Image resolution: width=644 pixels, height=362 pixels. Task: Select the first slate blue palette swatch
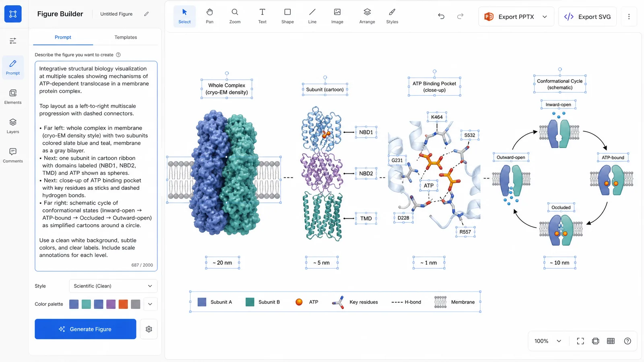tap(74, 304)
